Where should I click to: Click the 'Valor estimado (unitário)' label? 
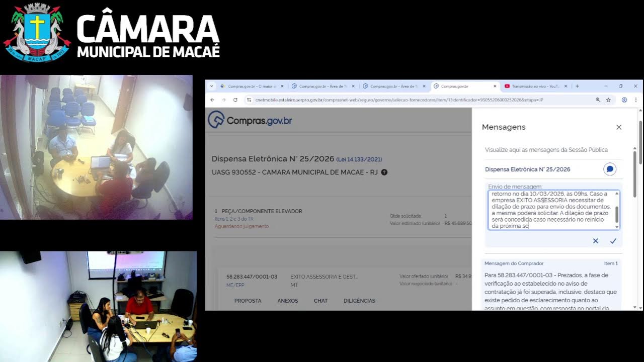pyautogui.click(x=416, y=223)
